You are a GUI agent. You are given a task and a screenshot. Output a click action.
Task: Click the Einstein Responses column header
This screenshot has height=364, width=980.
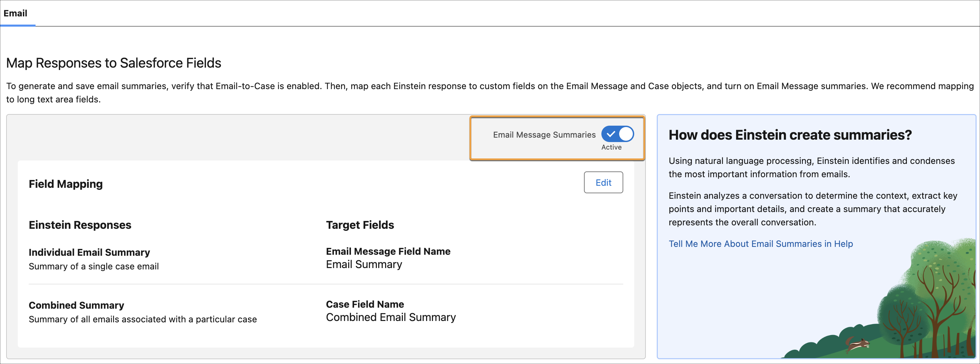point(80,225)
